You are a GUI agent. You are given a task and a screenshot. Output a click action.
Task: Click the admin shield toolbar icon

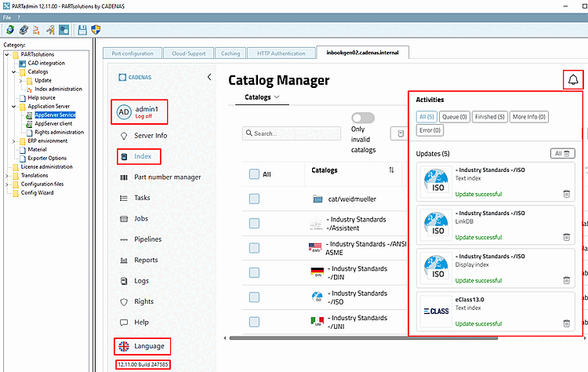(96, 30)
